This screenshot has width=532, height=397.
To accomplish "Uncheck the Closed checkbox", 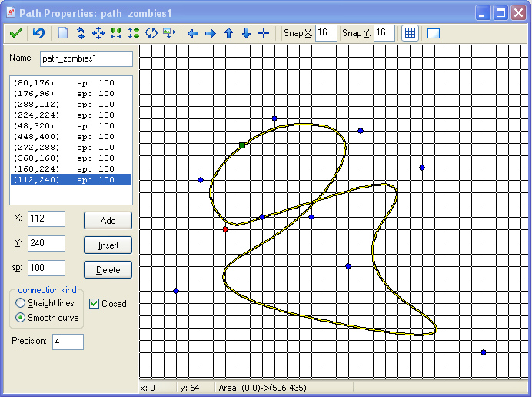I will tap(94, 304).
